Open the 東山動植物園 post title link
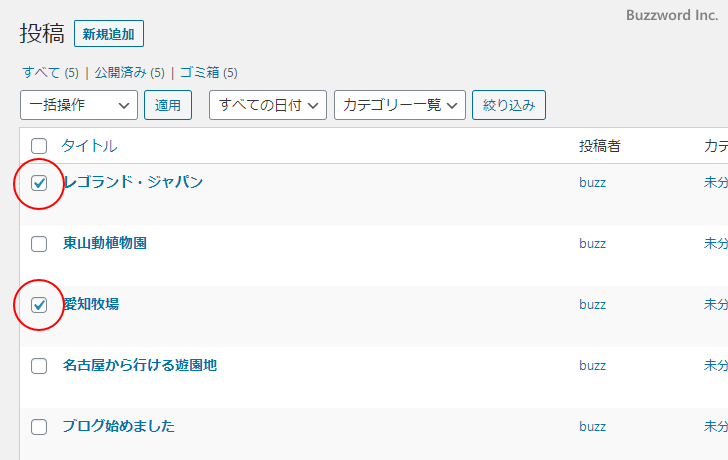Image resolution: width=728 pixels, height=460 pixels. 105,243
